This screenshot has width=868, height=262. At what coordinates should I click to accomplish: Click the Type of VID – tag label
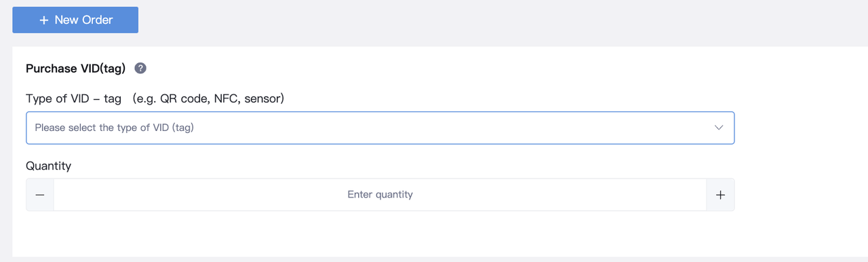74,98
